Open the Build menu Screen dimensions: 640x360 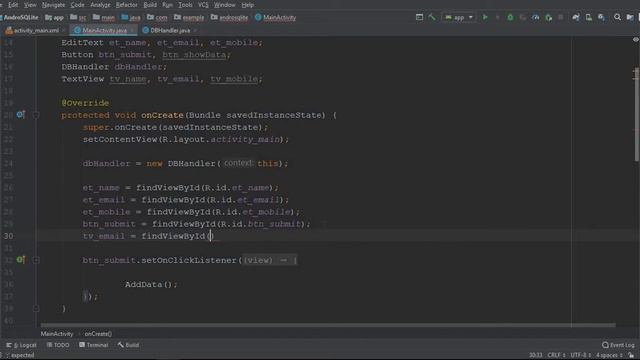coord(150,5)
